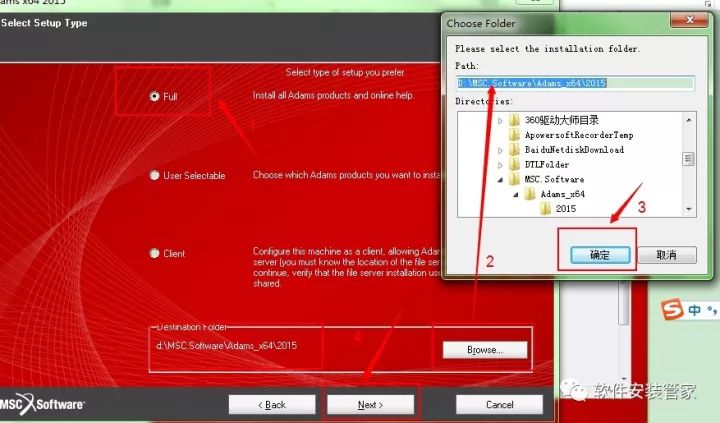Choose the User Selectable setup option
The width and height of the screenshot is (720, 423).
154,175
